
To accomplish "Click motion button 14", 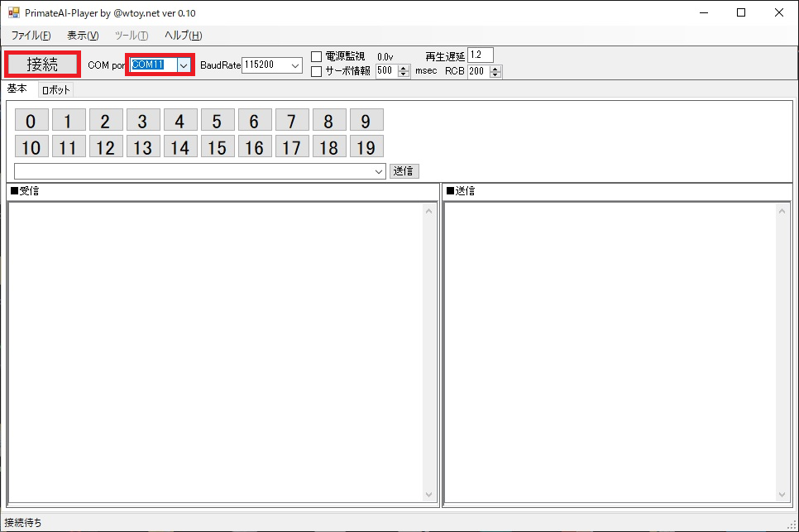I will (179, 146).
